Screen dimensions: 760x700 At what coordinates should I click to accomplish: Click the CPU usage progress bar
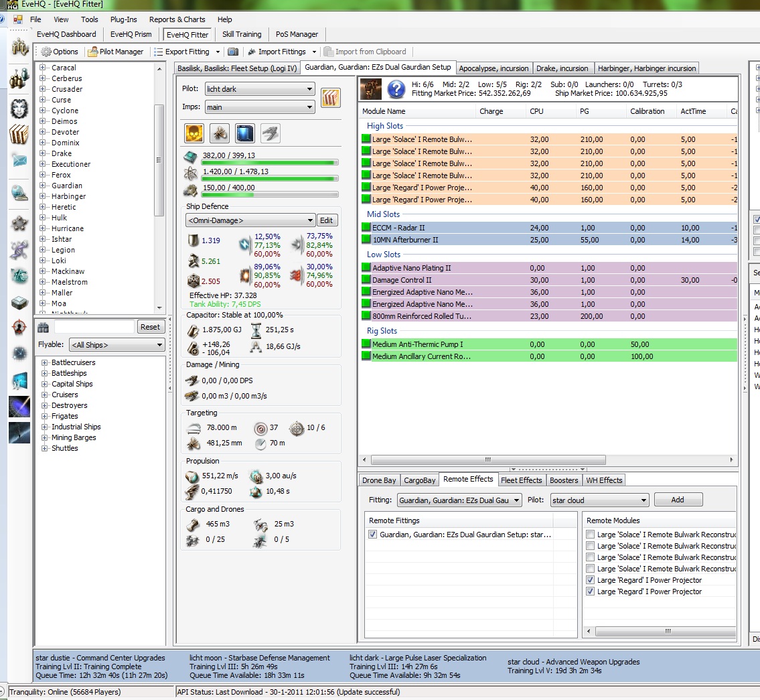(x=270, y=163)
